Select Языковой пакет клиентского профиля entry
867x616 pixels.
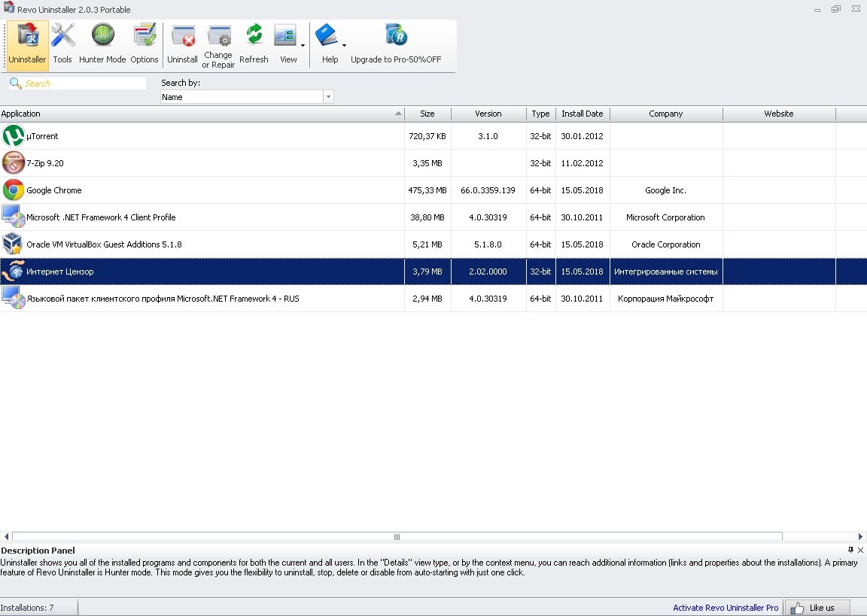click(163, 299)
